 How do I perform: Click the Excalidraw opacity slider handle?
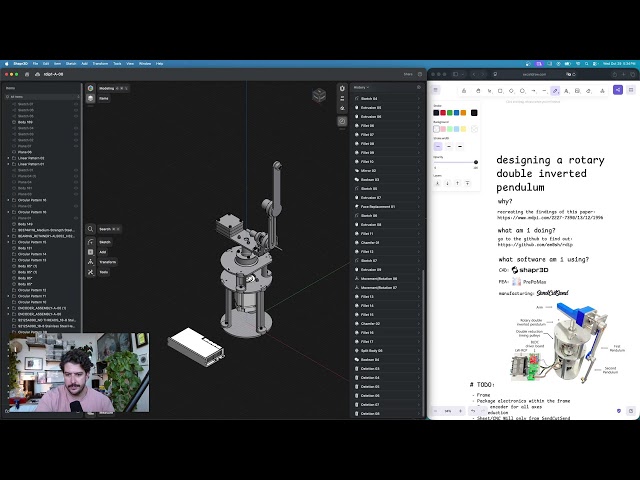click(x=476, y=162)
